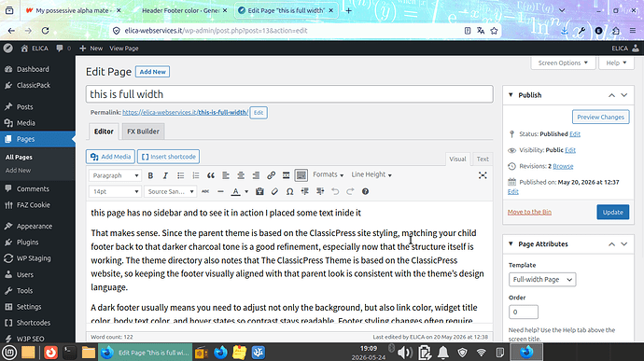Click Insert shortcode button

click(x=168, y=157)
